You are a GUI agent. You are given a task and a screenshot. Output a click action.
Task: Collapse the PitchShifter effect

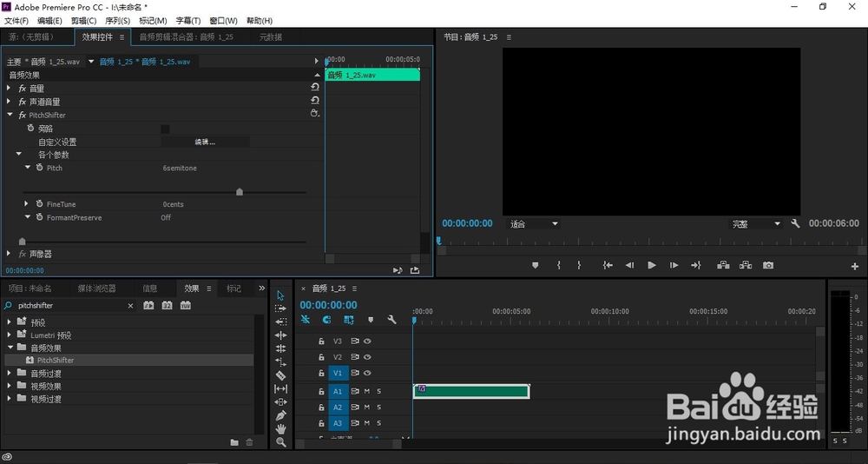(x=10, y=115)
